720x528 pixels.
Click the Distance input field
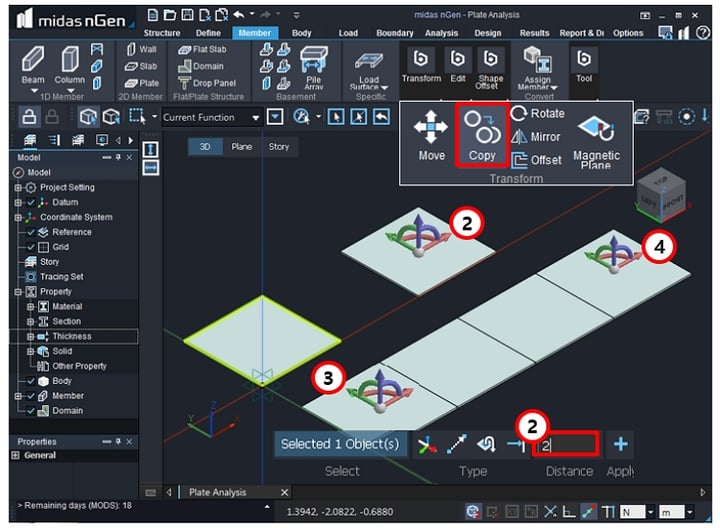(x=566, y=444)
